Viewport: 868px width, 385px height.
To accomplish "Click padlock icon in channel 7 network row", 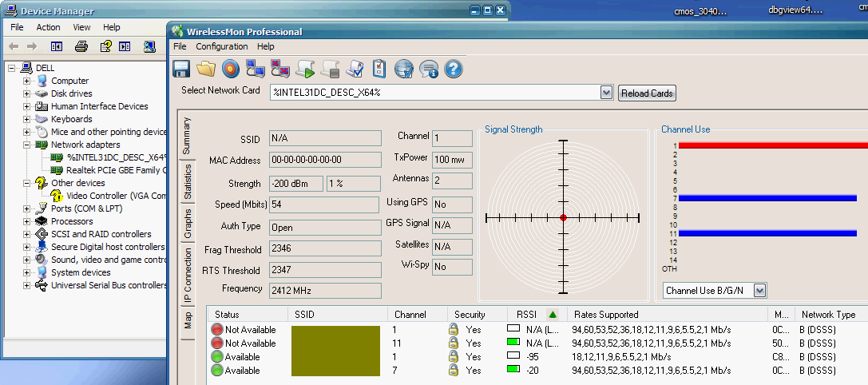I will (454, 370).
